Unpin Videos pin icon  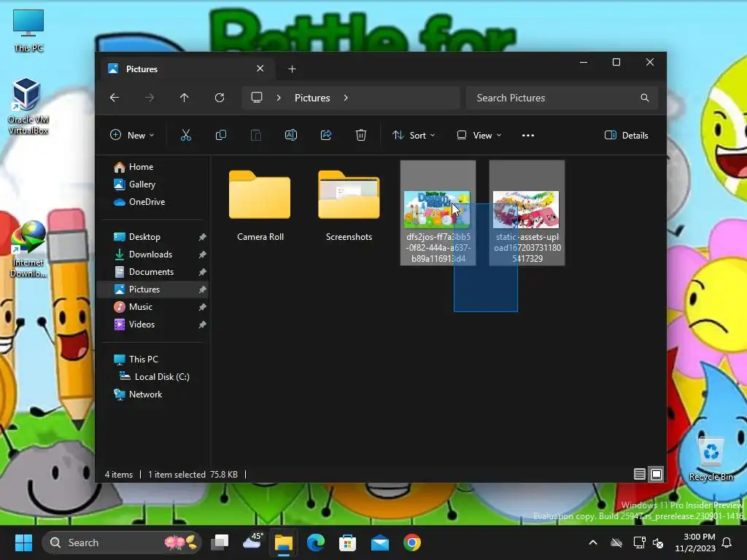[x=203, y=324]
